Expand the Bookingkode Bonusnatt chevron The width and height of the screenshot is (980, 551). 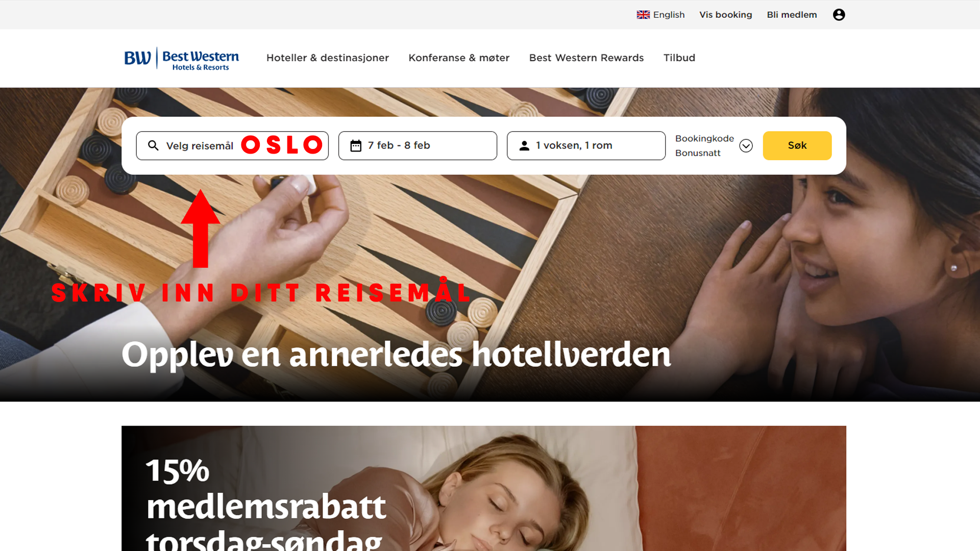pyautogui.click(x=746, y=146)
